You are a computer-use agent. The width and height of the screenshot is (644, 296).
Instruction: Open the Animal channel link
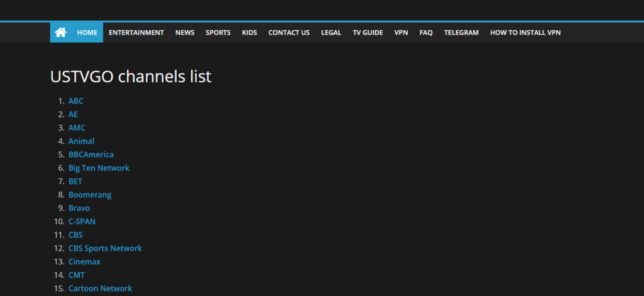coord(81,141)
